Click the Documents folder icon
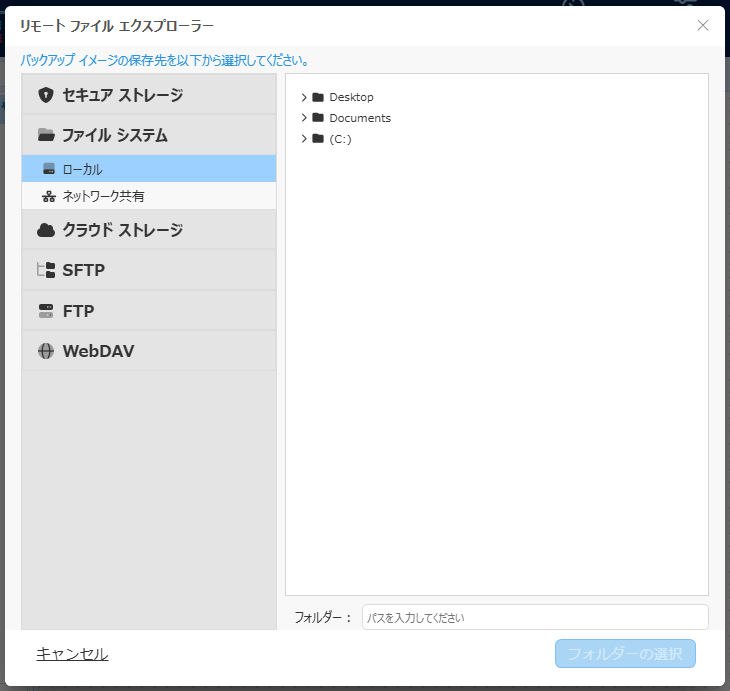Viewport: 730px width, 691px height. (x=318, y=117)
